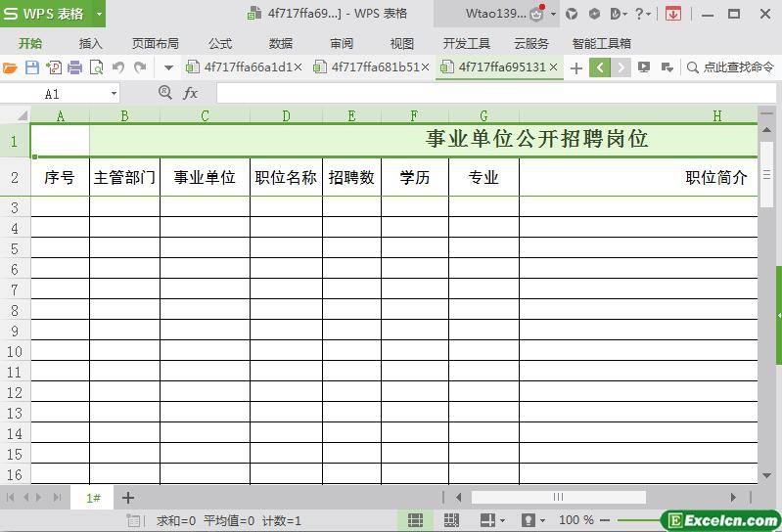782x532 pixels.
Task: Go to first sheet navigation arrow
Action: tap(10, 497)
